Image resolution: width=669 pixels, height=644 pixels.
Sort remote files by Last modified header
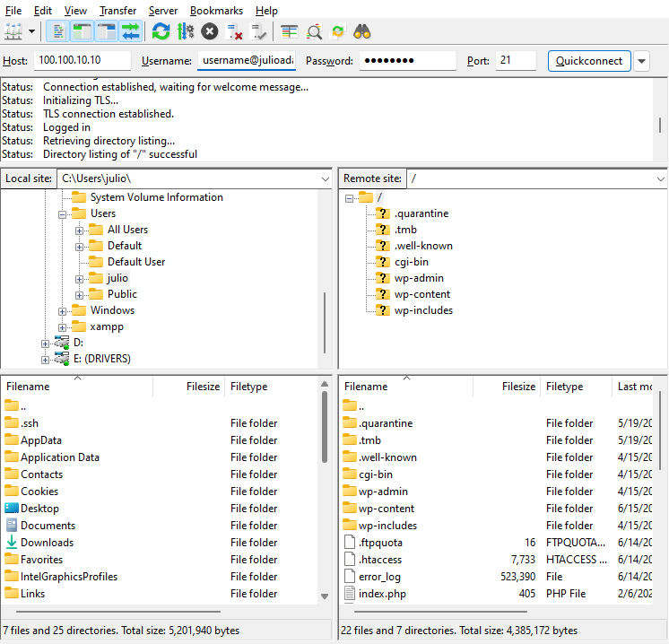pyautogui.click(x=634, y=387)
